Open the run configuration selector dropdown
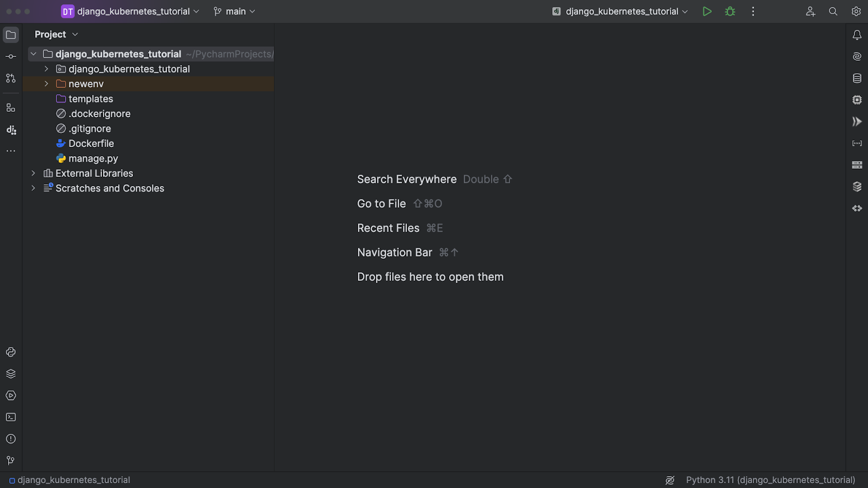 click(621, 11)
